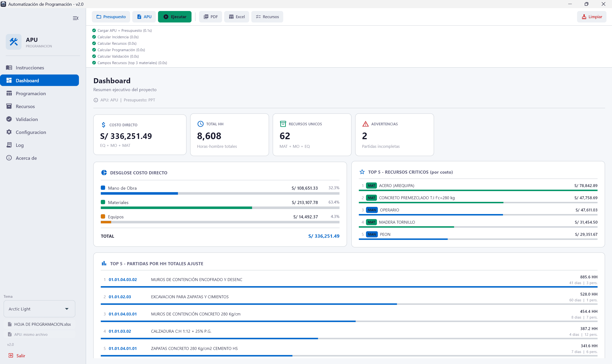This screenshot has width=612, height=364.
Task: Click the Acerca de info icon
Action: pos(9,158)
